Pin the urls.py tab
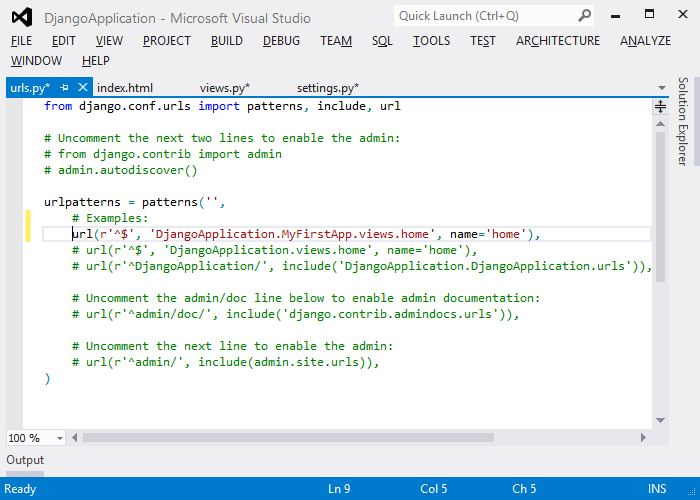Viewport: 700px width, 500px height. tap(65, 88)
